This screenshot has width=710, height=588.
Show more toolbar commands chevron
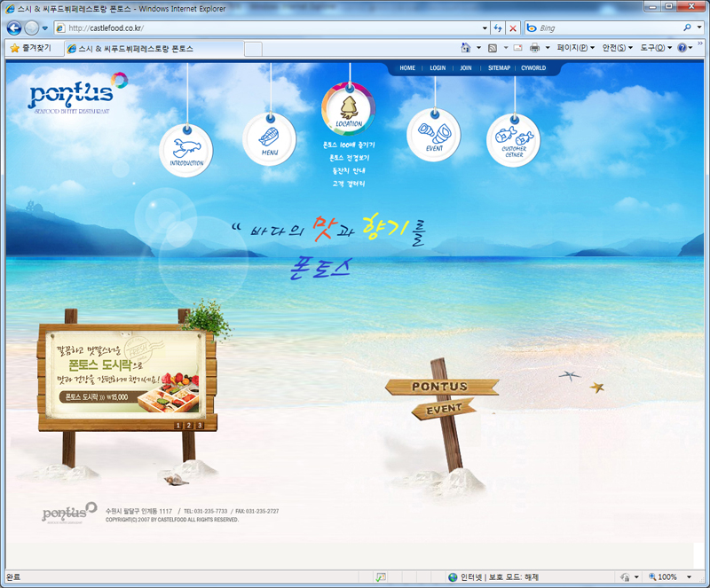pos(700,44)
